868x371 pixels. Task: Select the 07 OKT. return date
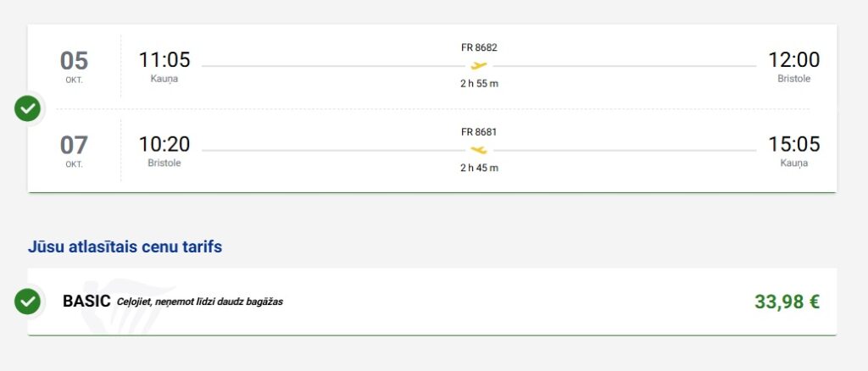click(75, 151)
